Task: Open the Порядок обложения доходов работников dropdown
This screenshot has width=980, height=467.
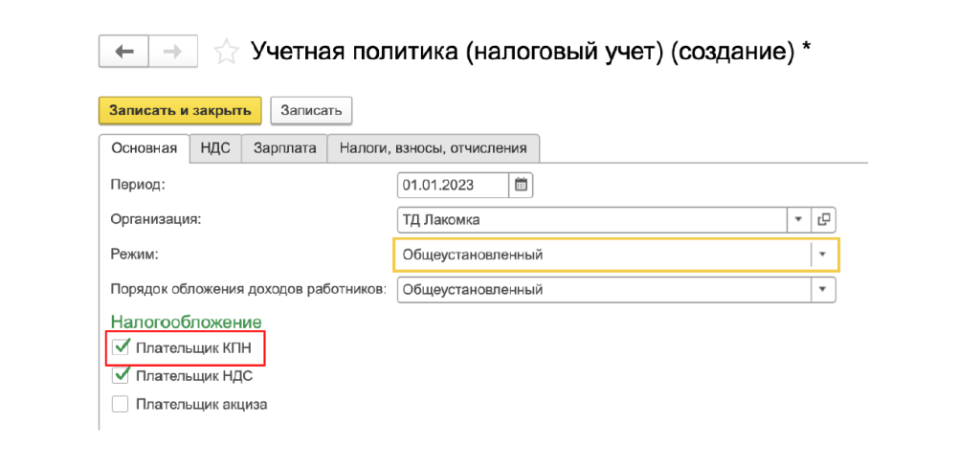Action: (x=822, y=289)
